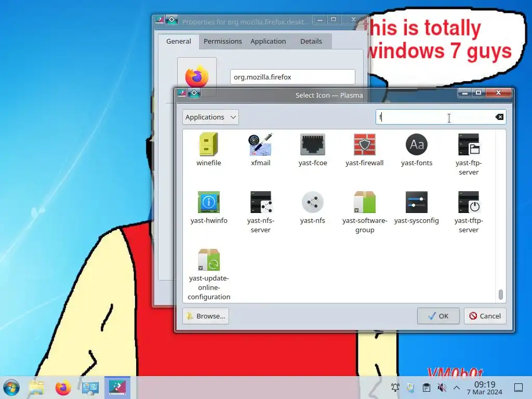Select the yast-sysconfig icon
532x399 pixels.
tap(417, 202)
